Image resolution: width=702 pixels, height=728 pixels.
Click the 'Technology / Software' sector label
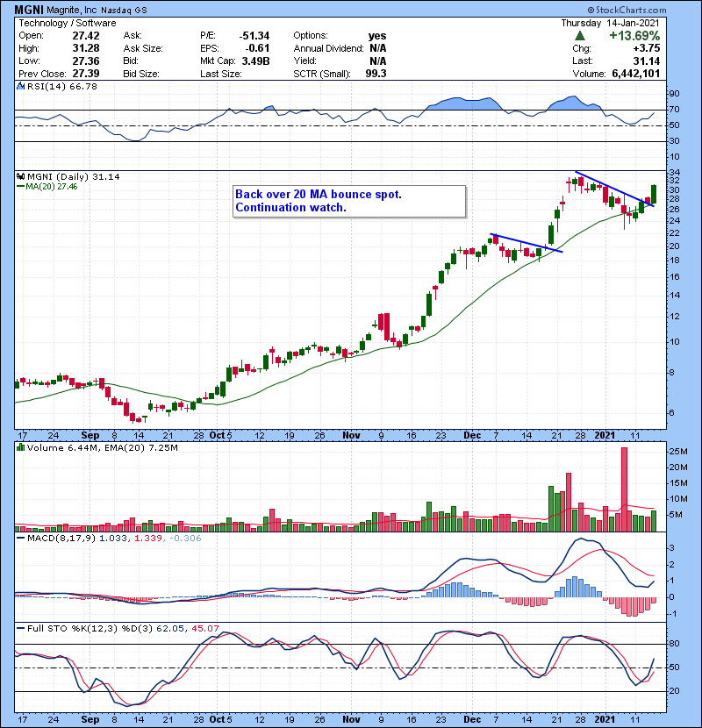(68, 23)
